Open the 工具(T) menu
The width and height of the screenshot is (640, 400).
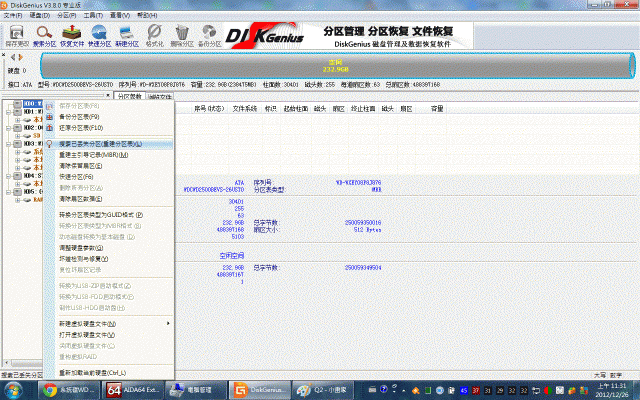[x=93, y=15]
